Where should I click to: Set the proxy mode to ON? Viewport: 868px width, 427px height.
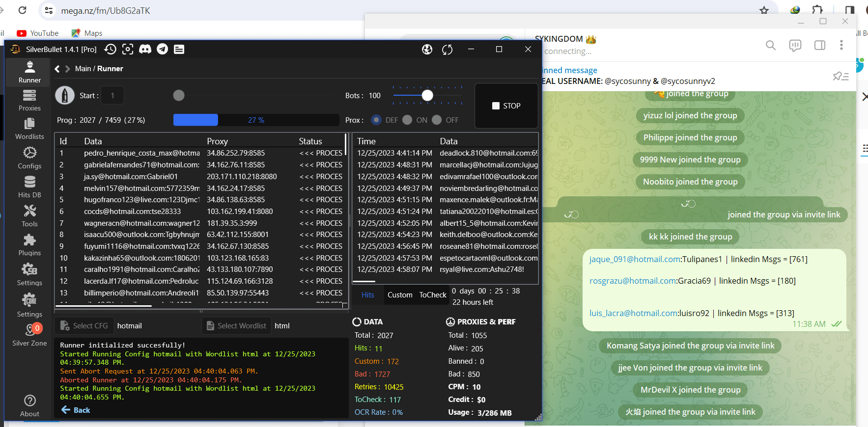pyautogui.click(x=407, y=120)
